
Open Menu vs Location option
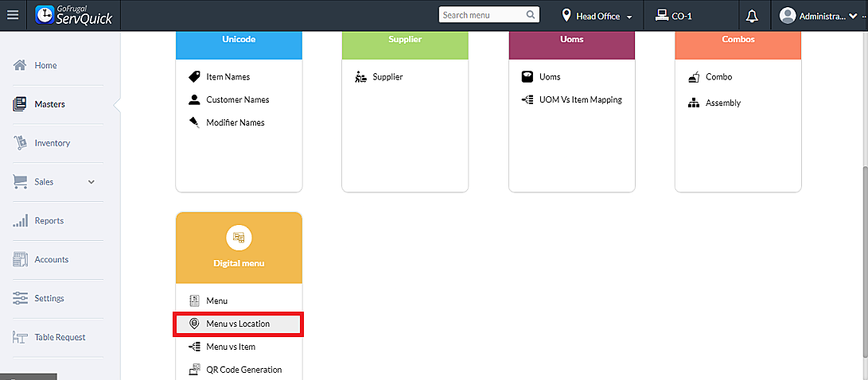(x=238, y=324)
